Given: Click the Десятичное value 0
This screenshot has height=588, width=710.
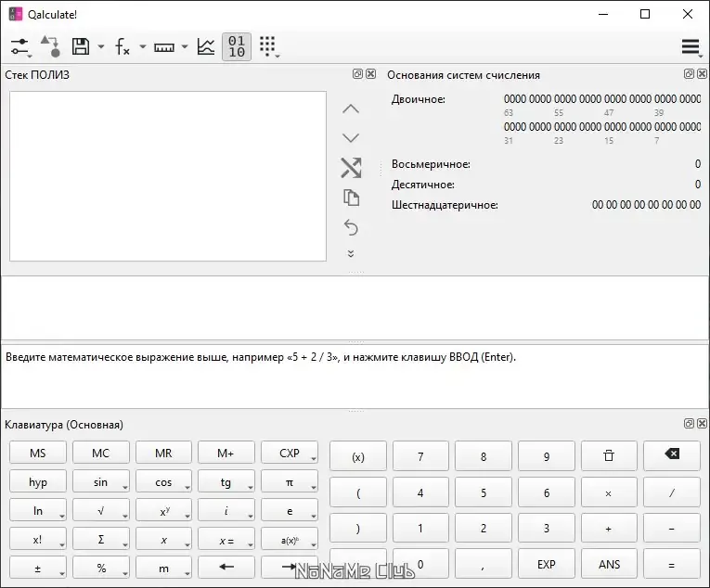Looking at the screenshot, I should 698,185.
